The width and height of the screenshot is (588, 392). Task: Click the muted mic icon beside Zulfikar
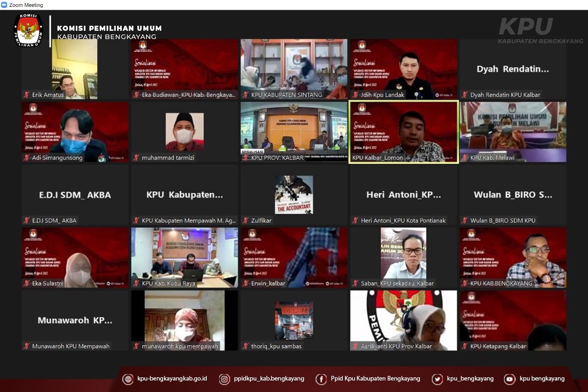tap(246, 221)
